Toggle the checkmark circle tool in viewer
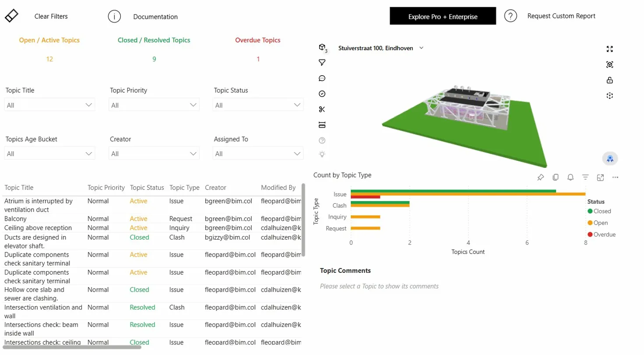 (323, 94)
